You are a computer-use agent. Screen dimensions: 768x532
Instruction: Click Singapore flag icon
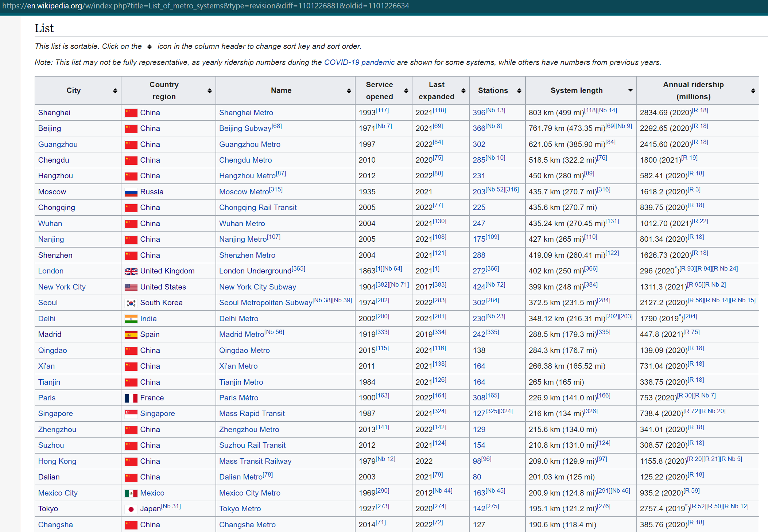point(131,414)
